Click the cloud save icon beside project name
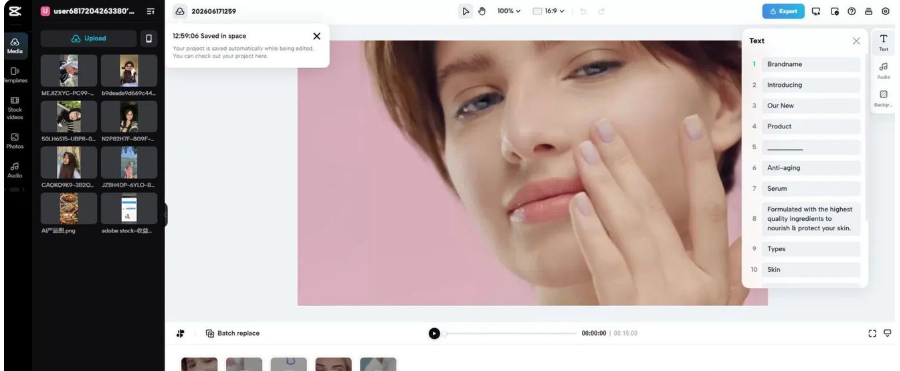 [180, 11]
